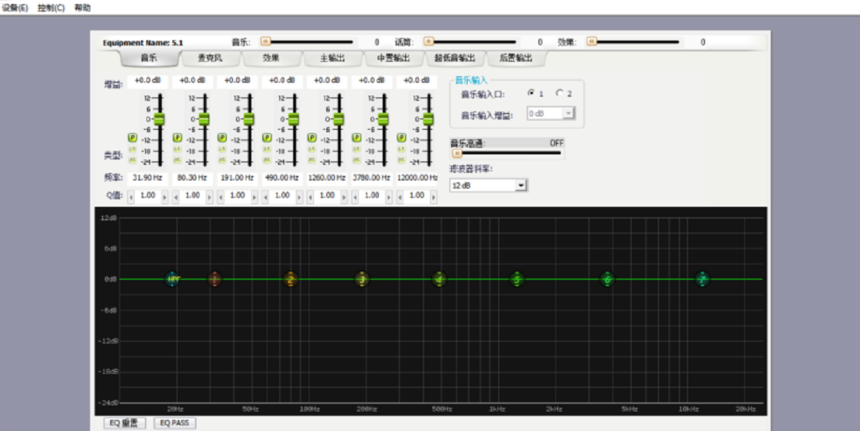Click the 3780.00 Hz frequency field
The width and height of the screenshot is (860, 431).
(372, 178)
